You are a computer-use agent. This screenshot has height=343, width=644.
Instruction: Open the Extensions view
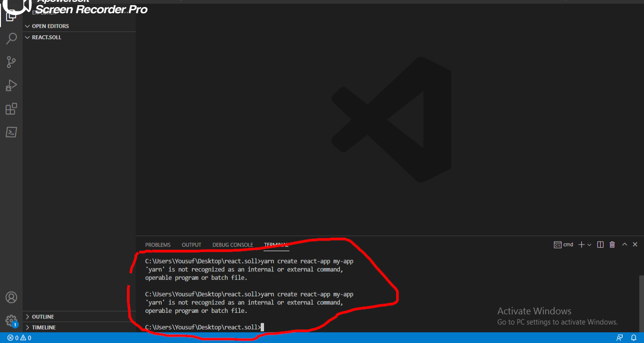[11, 109]
